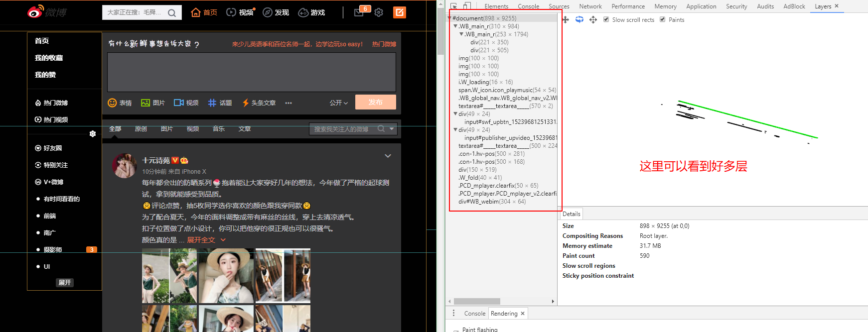Open the post options chevron on 十元诗苑 post
Screen dimensions: 868x332
pyautogui.click(x=388, y=156)
